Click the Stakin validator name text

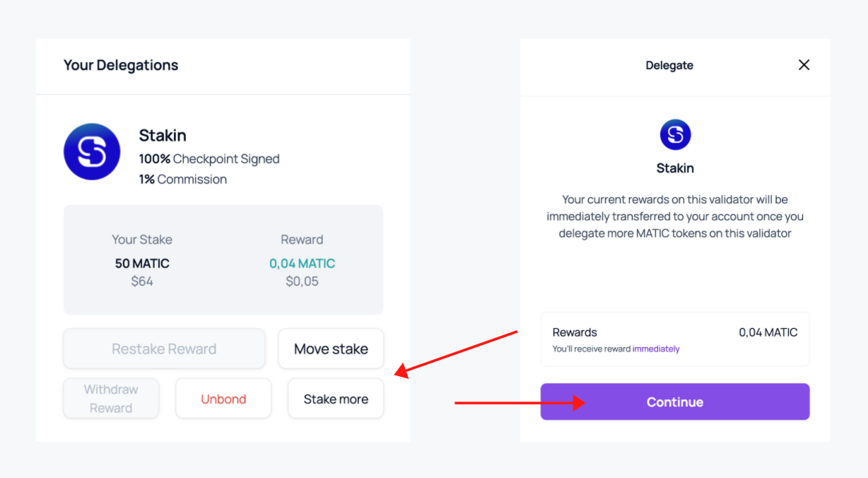click(x=161, y=135)
